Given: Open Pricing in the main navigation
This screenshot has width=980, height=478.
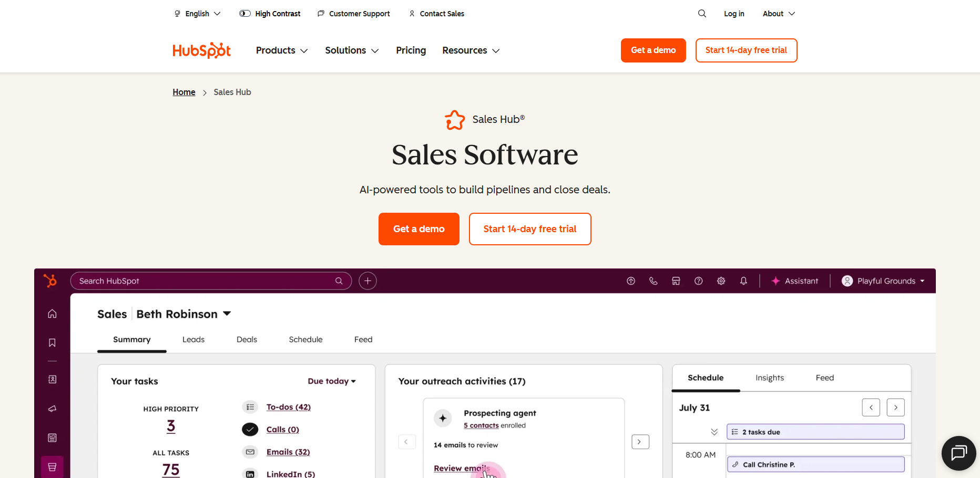Looking at the screenshot, I should pos(411,50).
